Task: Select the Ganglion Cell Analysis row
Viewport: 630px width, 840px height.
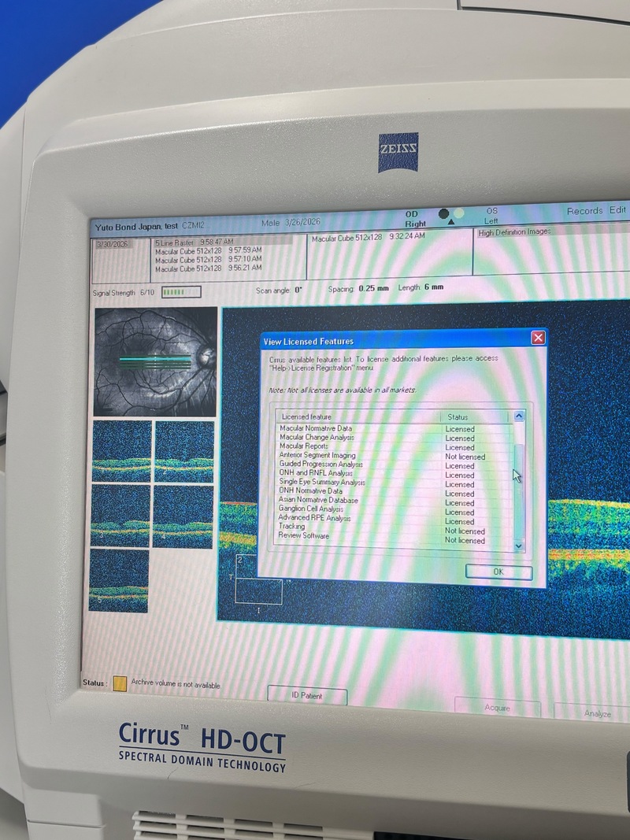Action: click(x=310, y=509)
